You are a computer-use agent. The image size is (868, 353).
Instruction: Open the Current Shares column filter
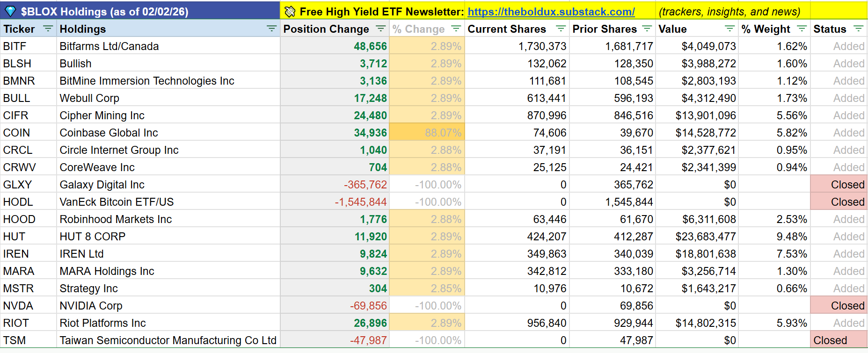[561, 29]
